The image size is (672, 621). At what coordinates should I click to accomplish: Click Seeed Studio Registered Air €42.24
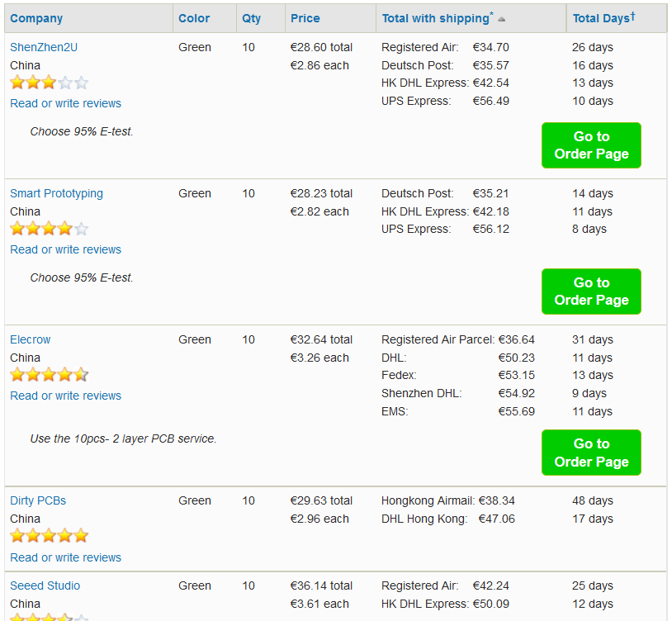click(x=490, y=585)
